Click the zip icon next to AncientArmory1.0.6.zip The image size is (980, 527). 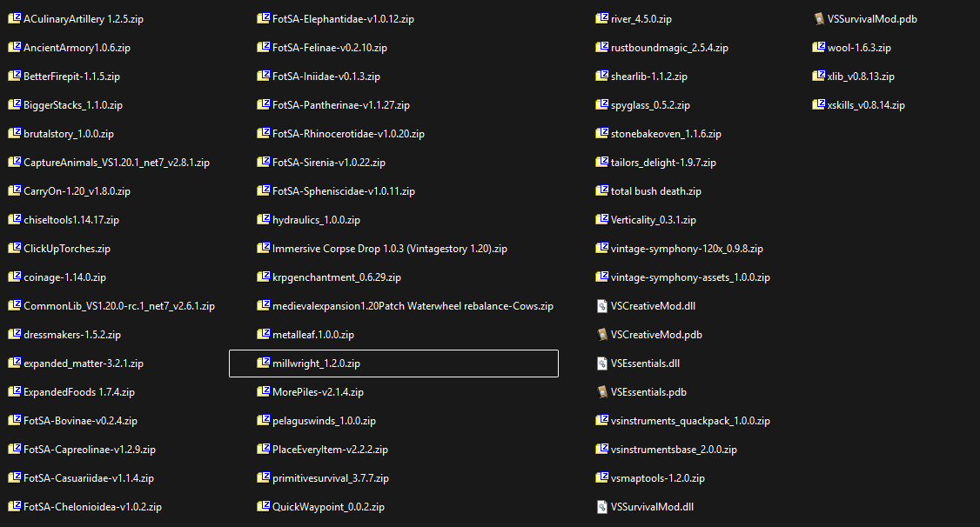(15, 48)
